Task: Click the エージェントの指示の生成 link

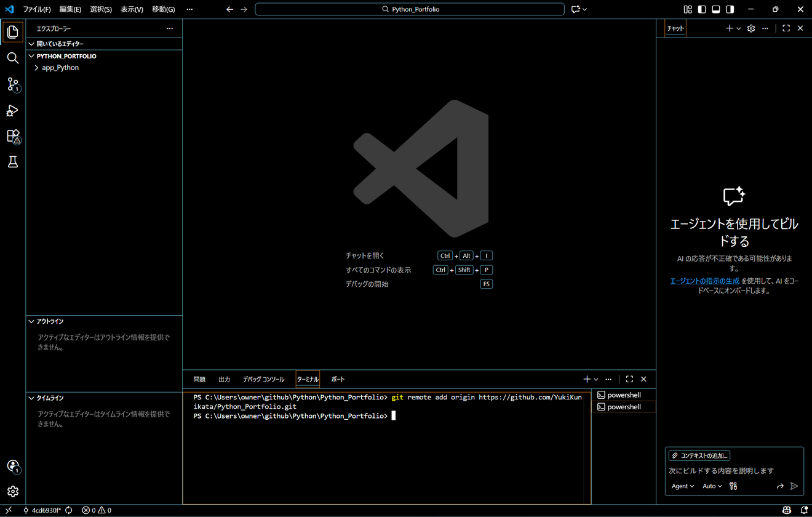Action: click(705, 281)
